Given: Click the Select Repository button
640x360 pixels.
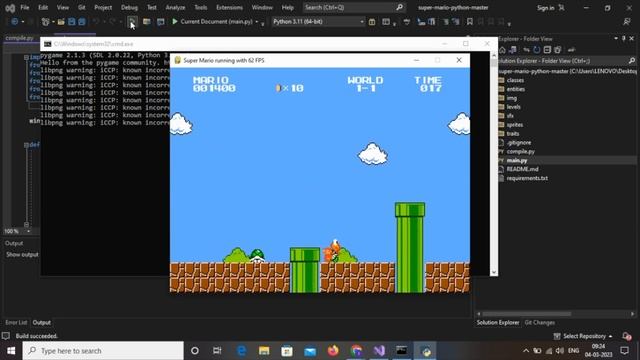Looking at the screenshot, I should [x=584, y=336].
